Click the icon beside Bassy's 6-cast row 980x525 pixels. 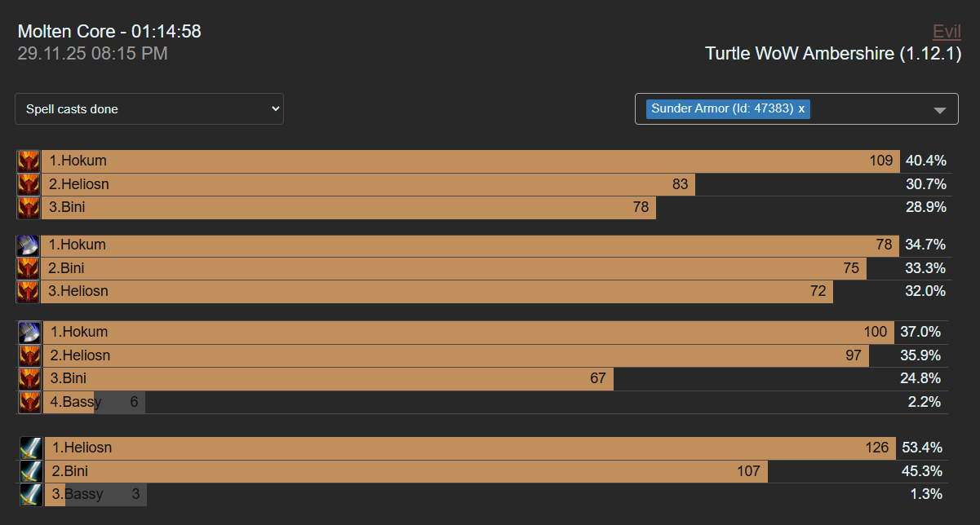[30, 402]
